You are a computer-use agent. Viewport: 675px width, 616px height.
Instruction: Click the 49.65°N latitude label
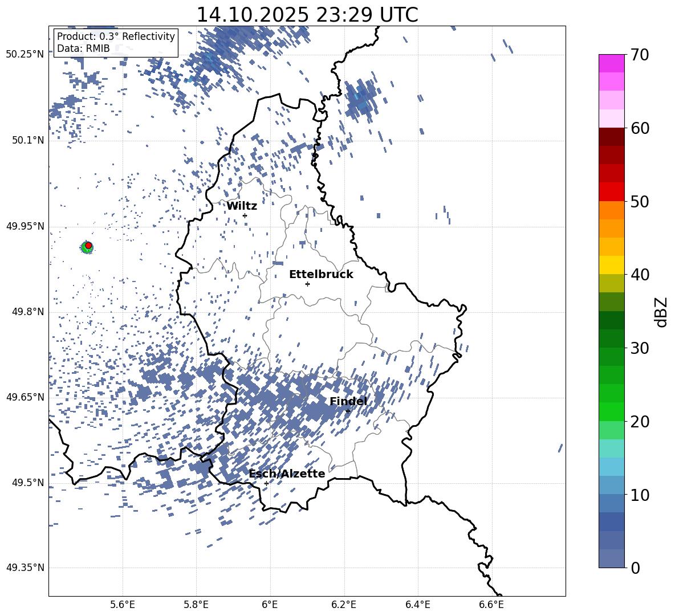click(x=25, y=397)
